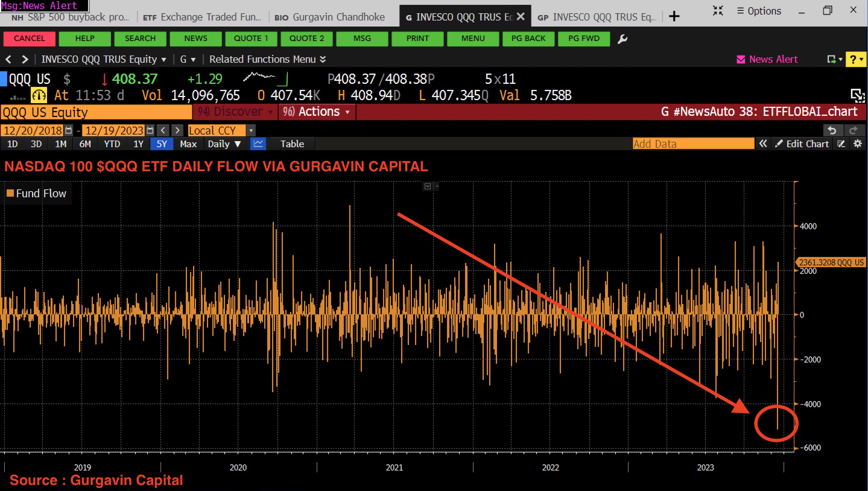This screenshot has width=868, height=491.
Task: Go back with the left arrow before INVESCO QQQ
Action: tap(8, 60)
